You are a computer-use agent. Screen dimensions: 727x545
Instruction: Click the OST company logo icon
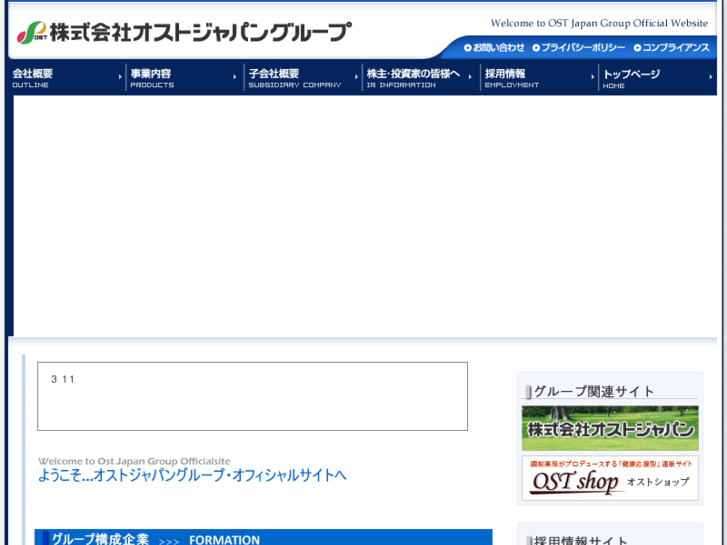32,32
